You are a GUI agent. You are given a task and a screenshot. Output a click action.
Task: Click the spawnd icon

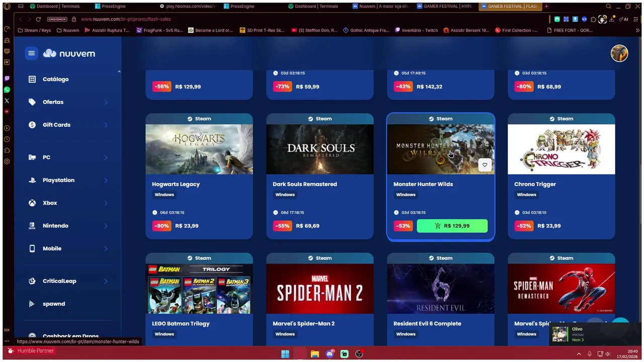32,304
